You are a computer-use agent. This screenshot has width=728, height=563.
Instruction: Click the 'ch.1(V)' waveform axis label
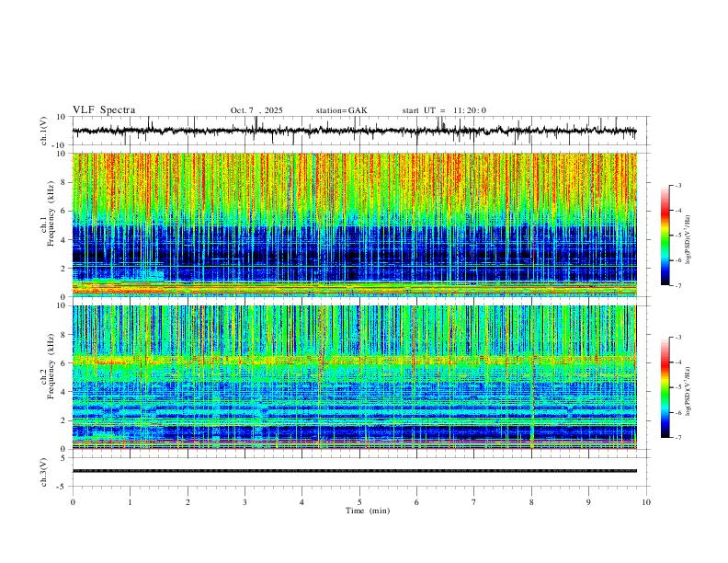pyautogui.click(x=44, y=131)
